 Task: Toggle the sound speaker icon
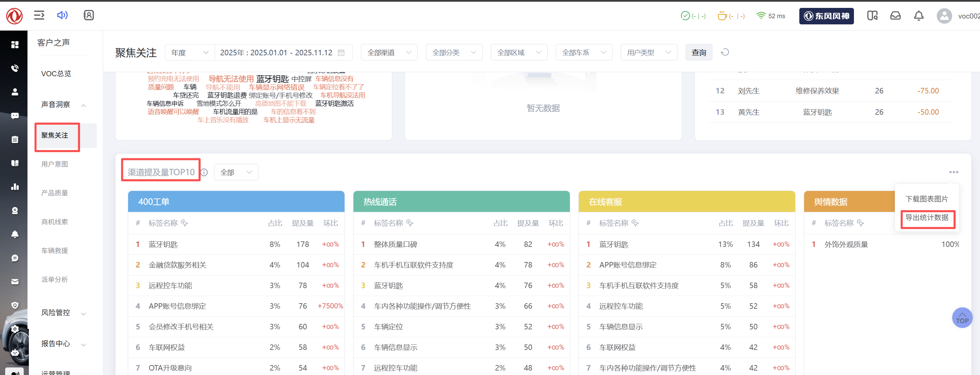tap(63, 15)
